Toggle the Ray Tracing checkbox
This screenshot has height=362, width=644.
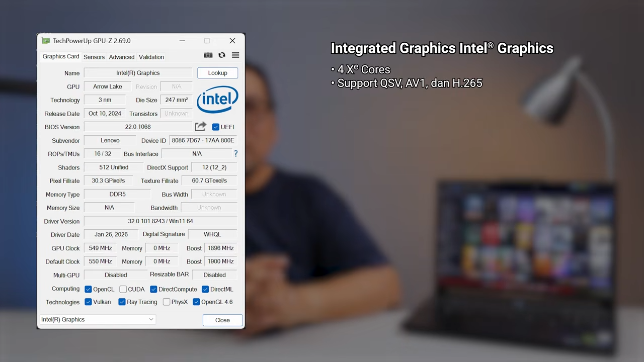(122, 302)
